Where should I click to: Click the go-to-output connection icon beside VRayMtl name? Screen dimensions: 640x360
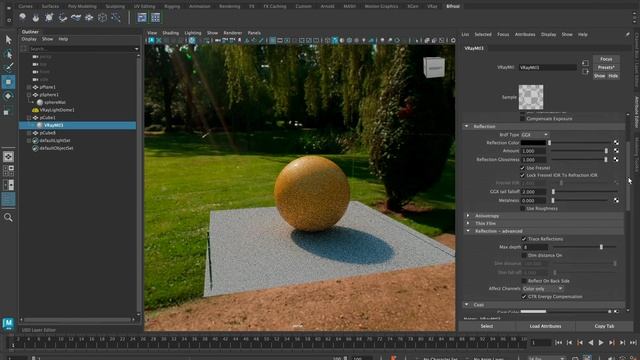[x=585, y=71]
